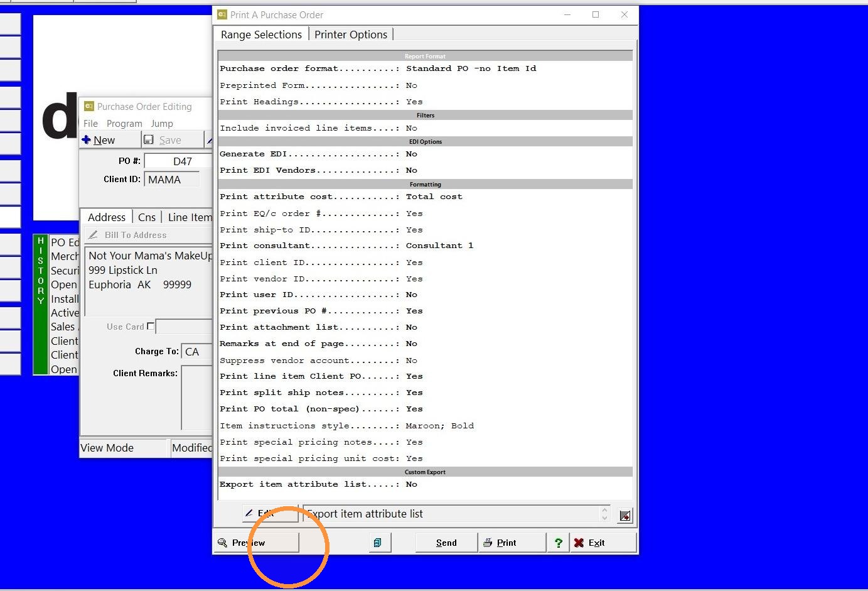
Task: Click the Client Remarks text box
Action: point(197,398)
